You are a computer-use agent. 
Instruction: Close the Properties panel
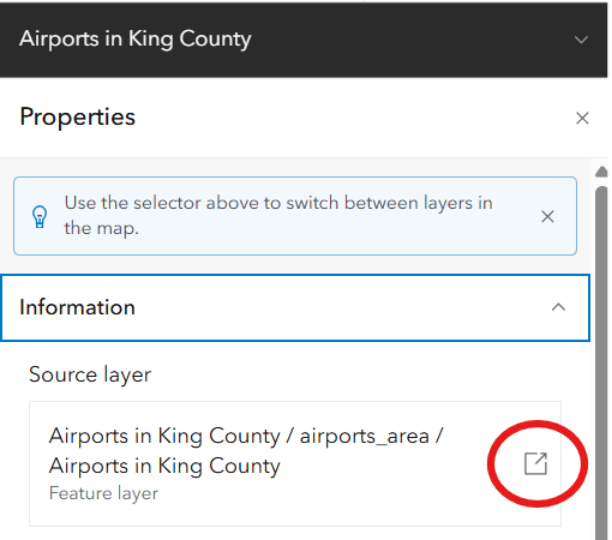[582, 118]
